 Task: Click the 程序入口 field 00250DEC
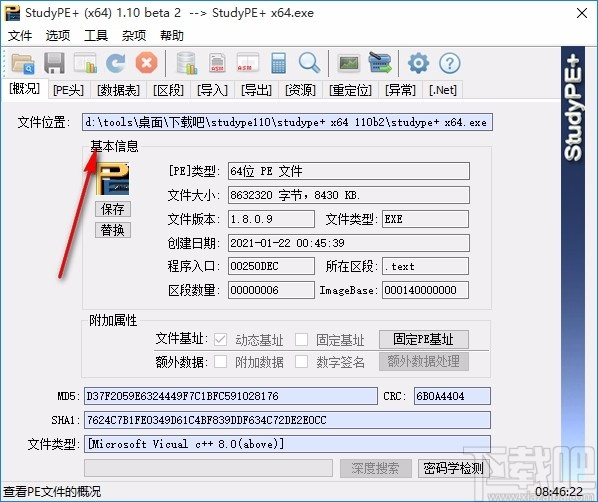[x=271, y=266]
